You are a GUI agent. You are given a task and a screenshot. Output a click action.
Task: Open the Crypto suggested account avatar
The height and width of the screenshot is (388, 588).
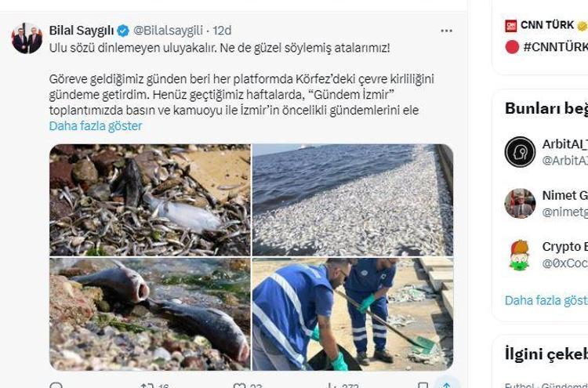pyautogui.click(x=520, y=255)
